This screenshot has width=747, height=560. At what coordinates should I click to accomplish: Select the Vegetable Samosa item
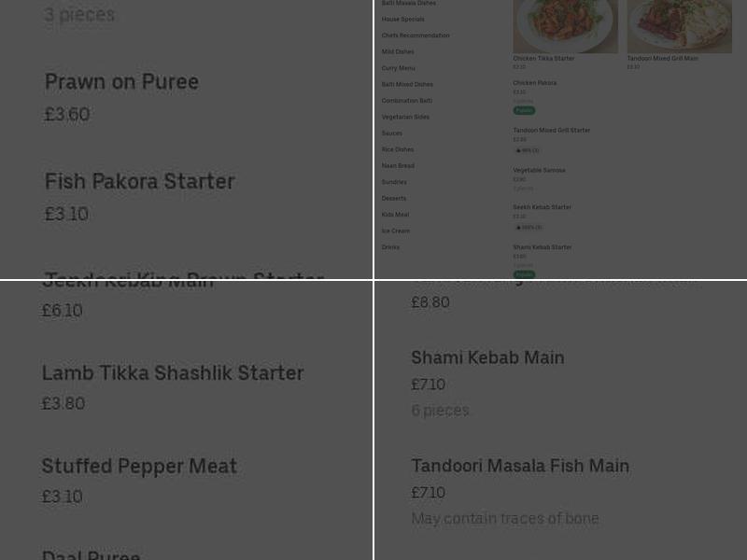pos(539,170)
